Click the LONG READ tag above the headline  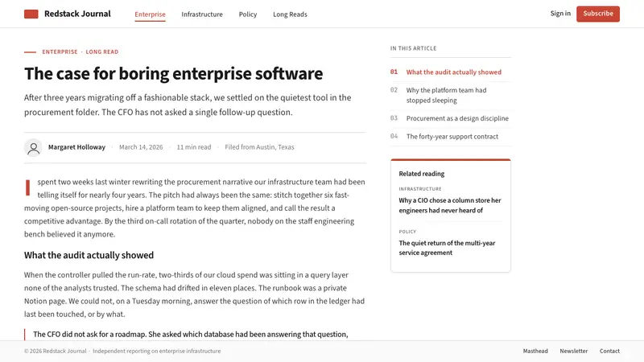102,51
